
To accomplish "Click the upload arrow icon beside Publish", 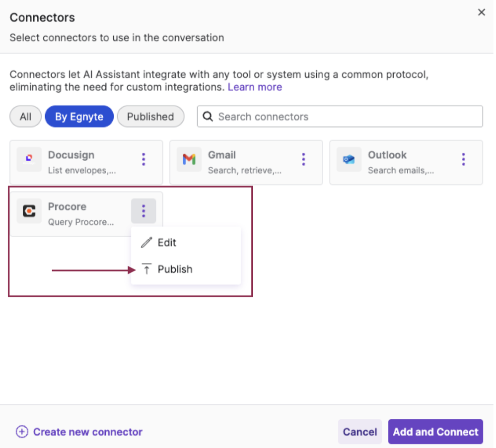I will 146,269.
